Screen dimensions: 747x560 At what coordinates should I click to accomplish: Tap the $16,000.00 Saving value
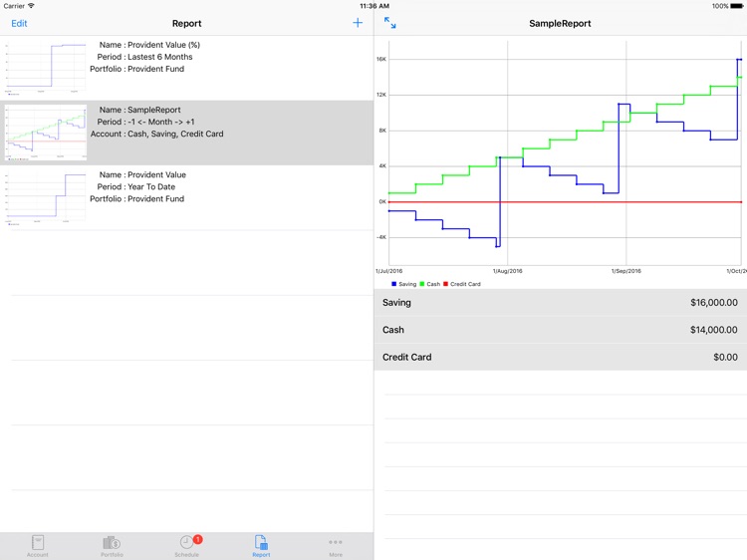click(x=714, y=303)
